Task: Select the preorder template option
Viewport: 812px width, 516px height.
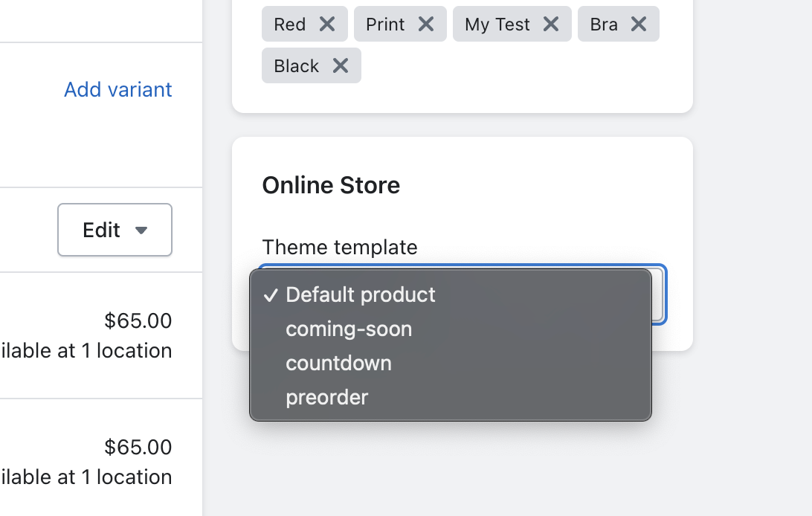Action: pyautogui.click(x=327, y=397)
